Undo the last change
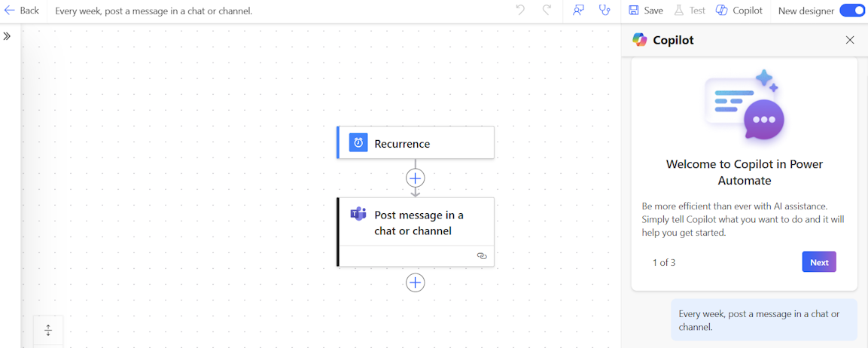 tap(520, 10)
